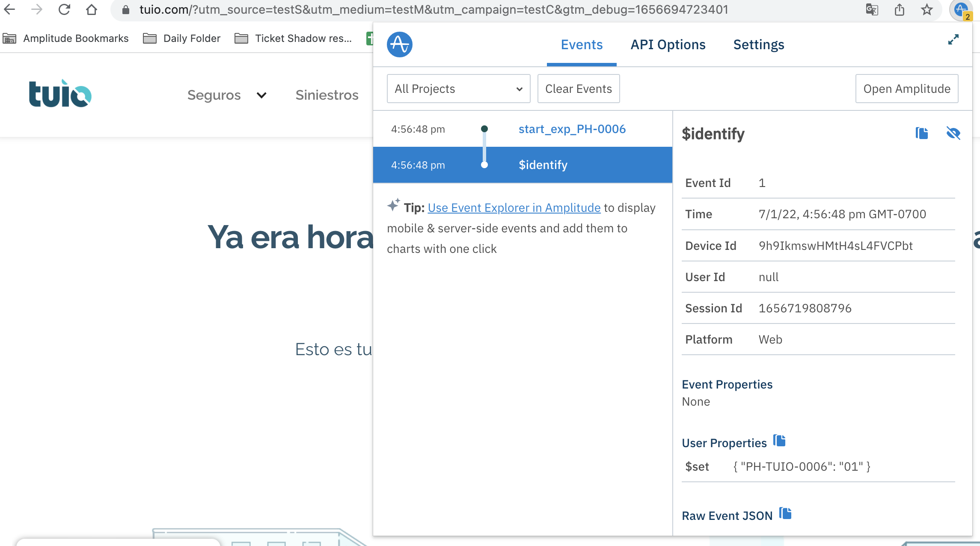This screenshot has width=980, height=546.
Task: Expand the extension panel with the arrows icon
Action: point(953,40)
